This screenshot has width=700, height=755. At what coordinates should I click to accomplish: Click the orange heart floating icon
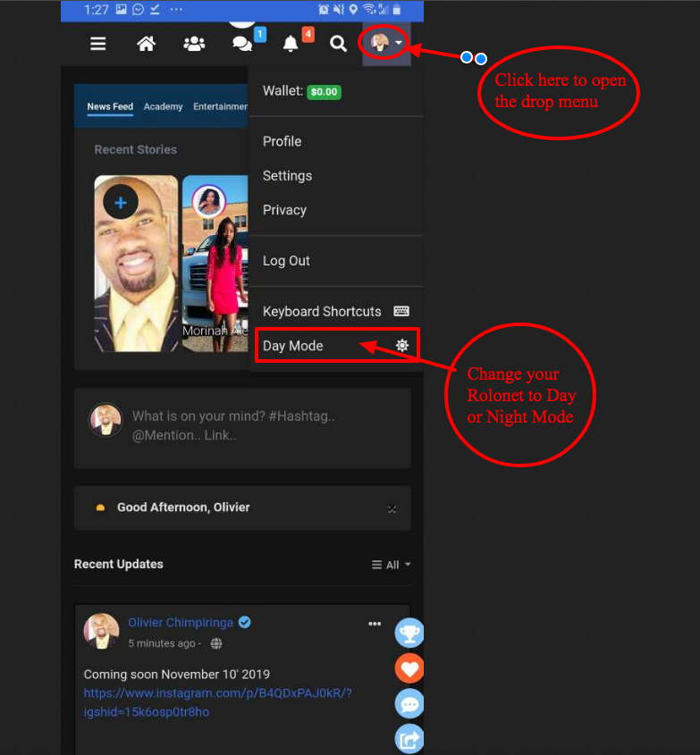409,668
